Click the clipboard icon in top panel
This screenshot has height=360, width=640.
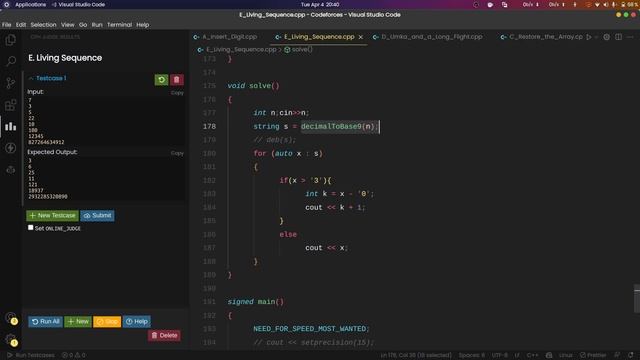coord(505,4)
